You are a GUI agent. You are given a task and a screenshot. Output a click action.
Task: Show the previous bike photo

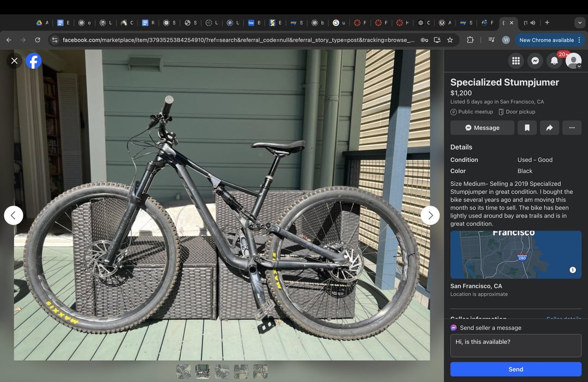point(14,215)
